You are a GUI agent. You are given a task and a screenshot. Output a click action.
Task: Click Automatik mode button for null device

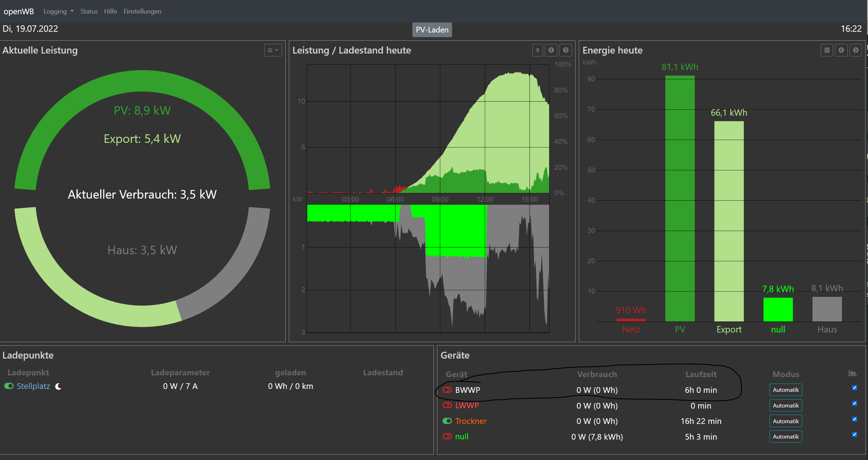(786, 437)
